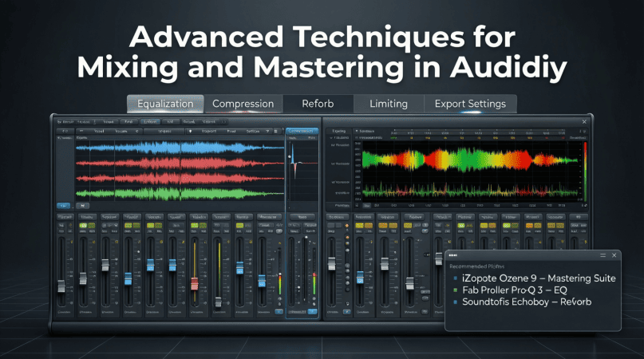This screenshot has width=644, height=359.
Task: Open the Compression tab
Action: click(243, 104)
